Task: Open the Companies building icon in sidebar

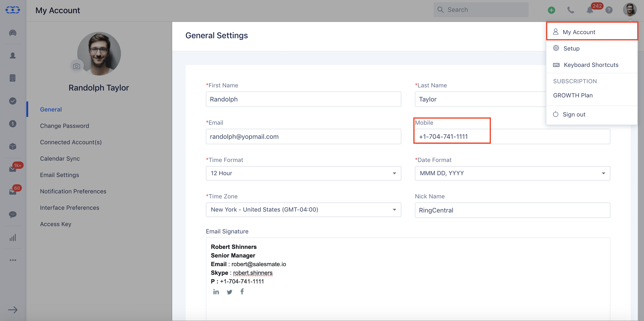Action: pyautogui.click(x=13, y=78)
